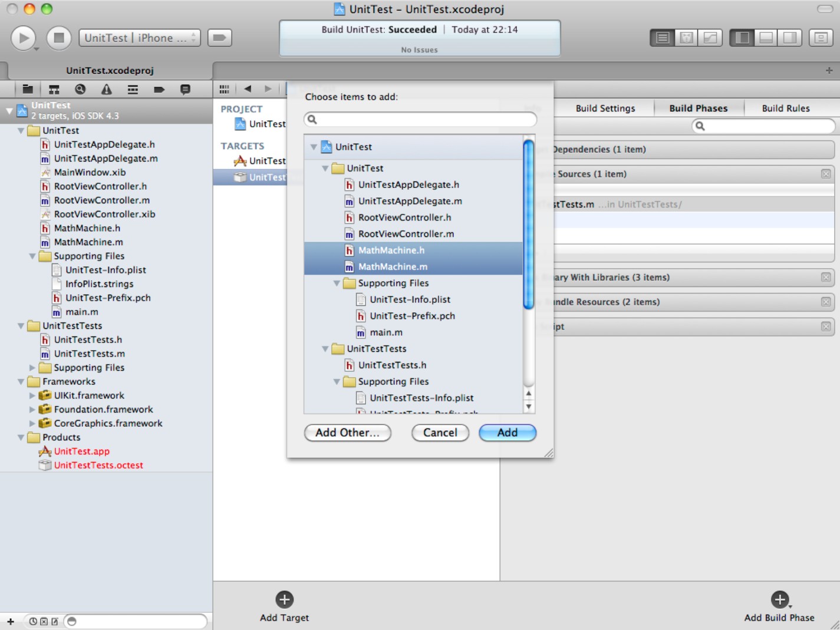Click the dialog scrollbar down arrow

[529, 407]
